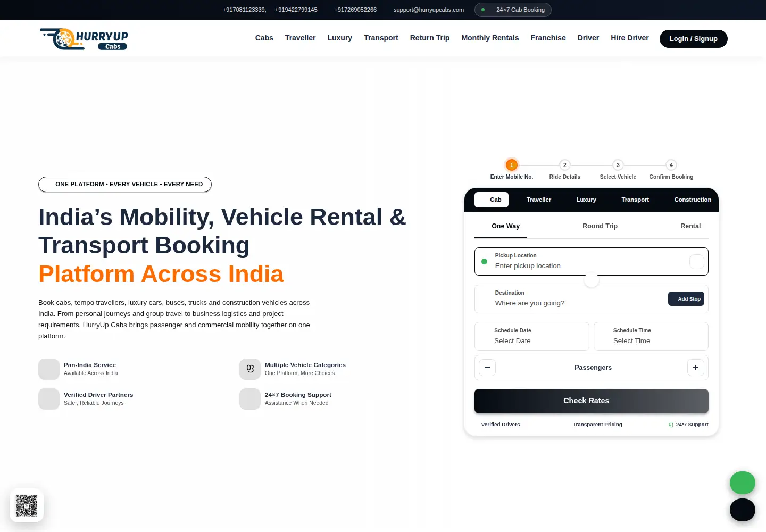
Task: Open the Franchise navigation link
Action: [548, 38]
